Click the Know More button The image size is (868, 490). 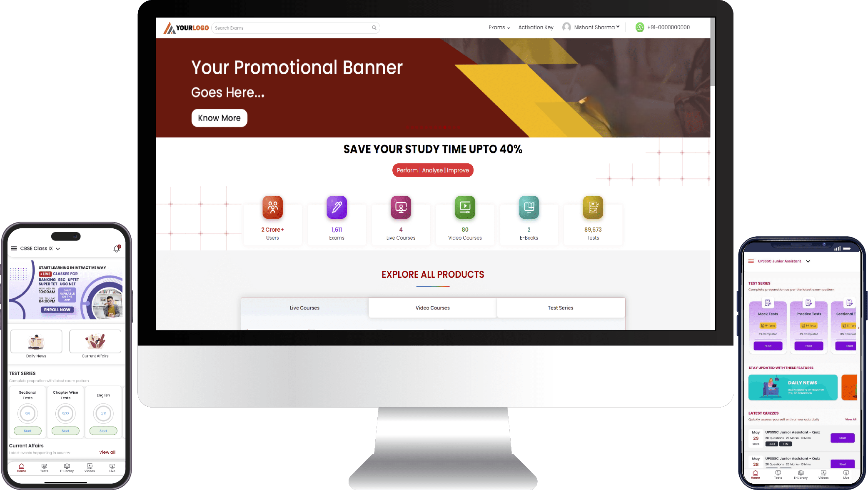(219, 118)
